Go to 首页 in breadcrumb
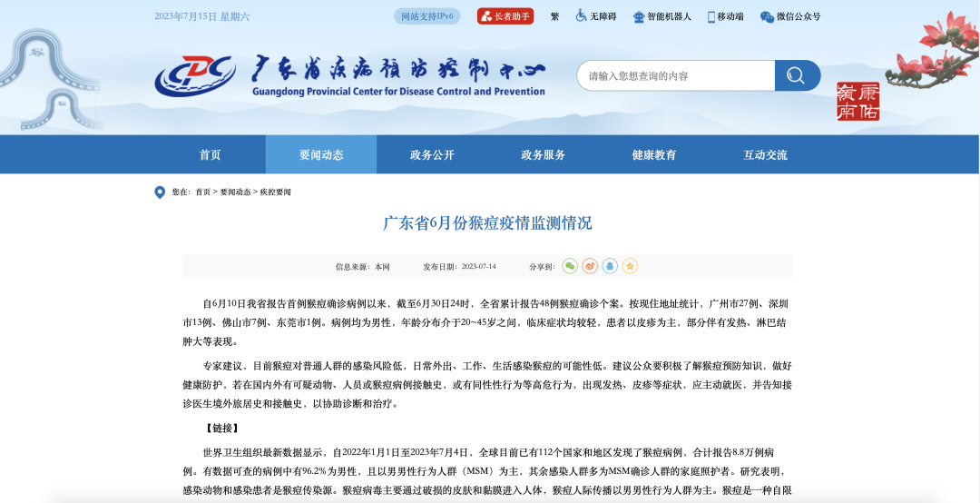This screenshot has height=503, width=980. [202, 192]
